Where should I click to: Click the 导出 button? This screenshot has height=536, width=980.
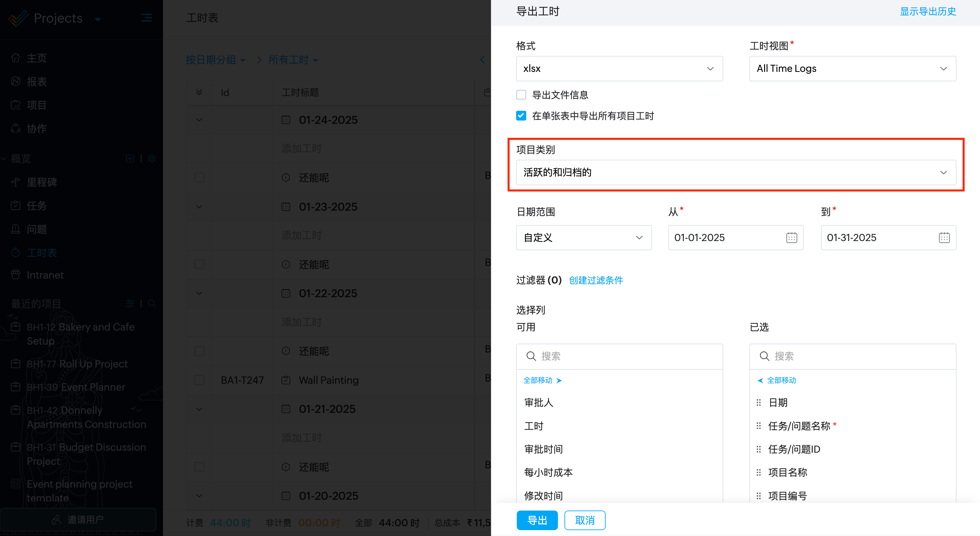tap(537, 520)
